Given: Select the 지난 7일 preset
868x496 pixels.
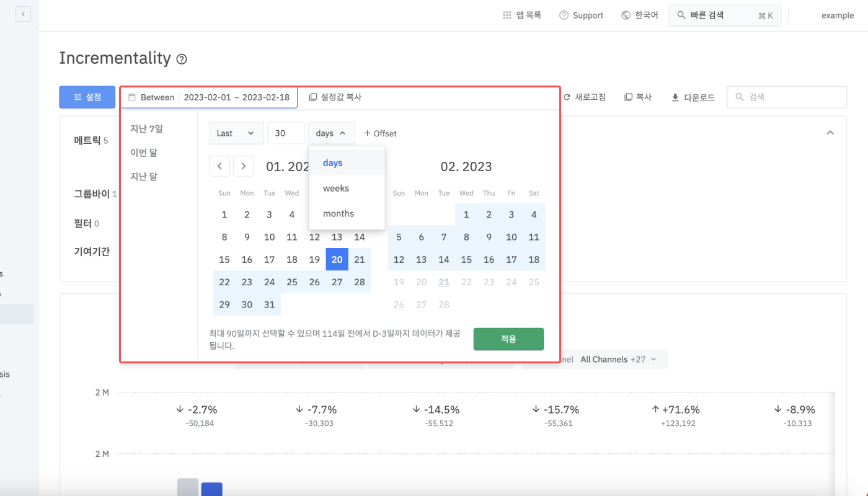Looking at the screenshot, I should pos(146,129).
